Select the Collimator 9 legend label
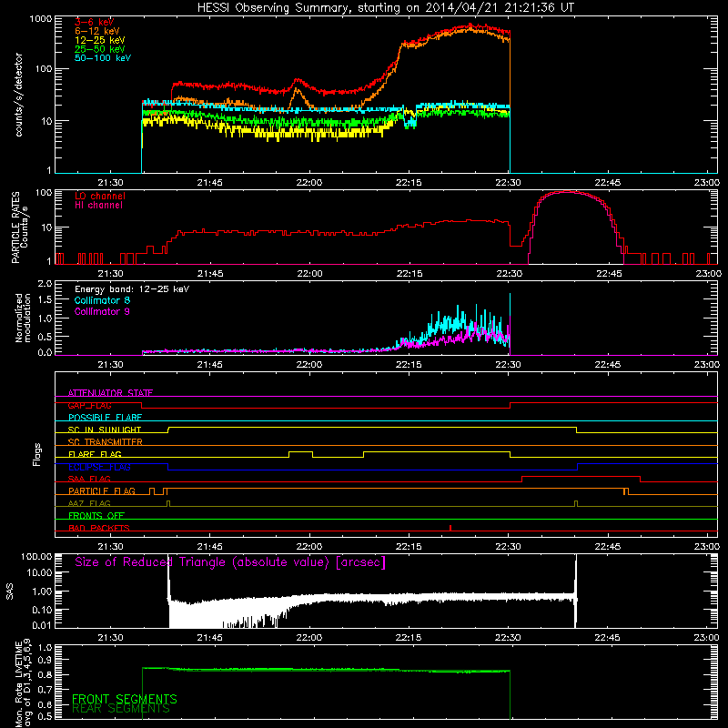 coord(102,311)
